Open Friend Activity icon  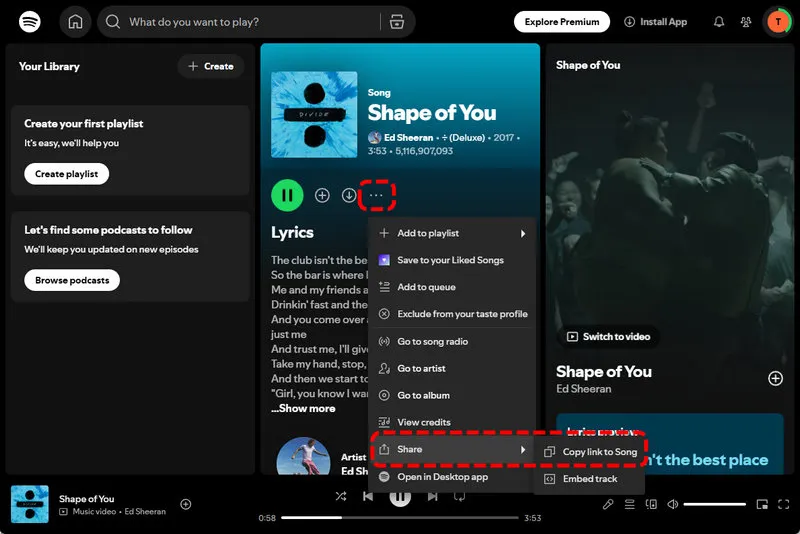[x=746, y=22]
